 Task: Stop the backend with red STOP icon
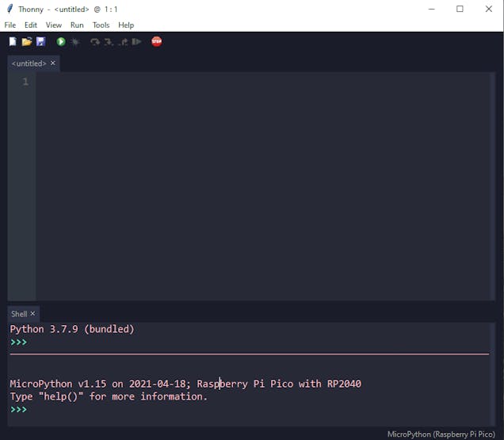157,41
